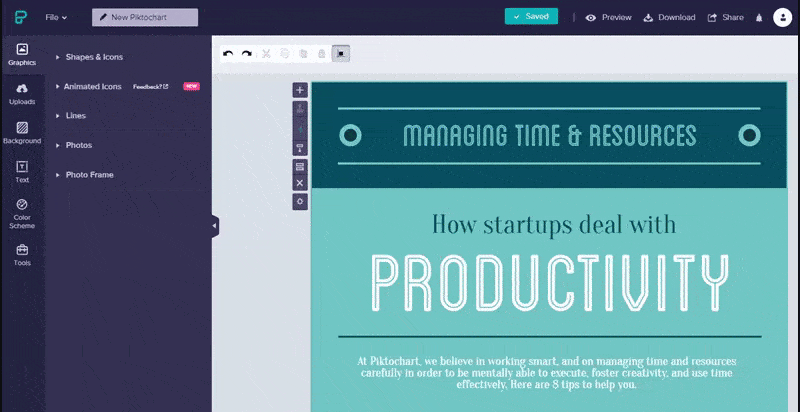Delete the block with X icon
This screenshot has height=412, width=800.
point(300,183)
